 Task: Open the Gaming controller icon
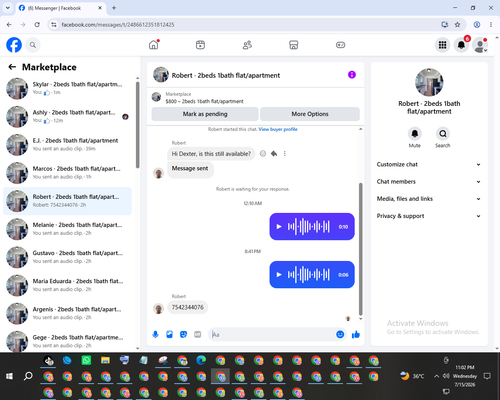pyautogui.click(x=340, y=45)
